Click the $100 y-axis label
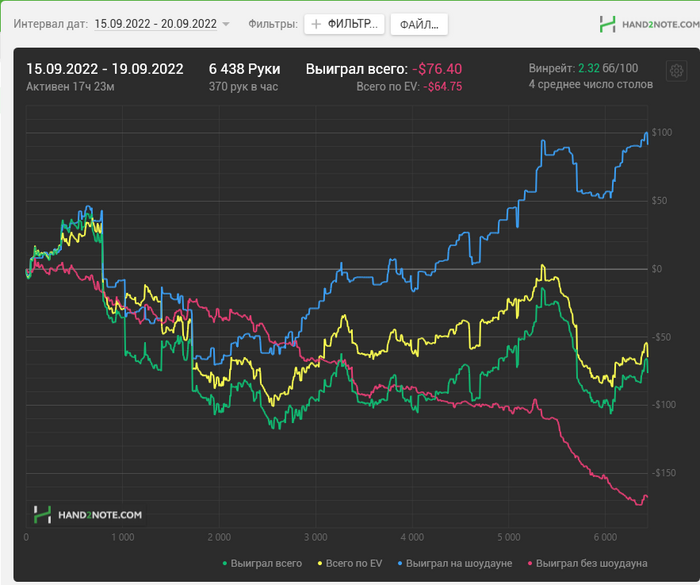Screen dimensions: 700x585 coord(662,132)
